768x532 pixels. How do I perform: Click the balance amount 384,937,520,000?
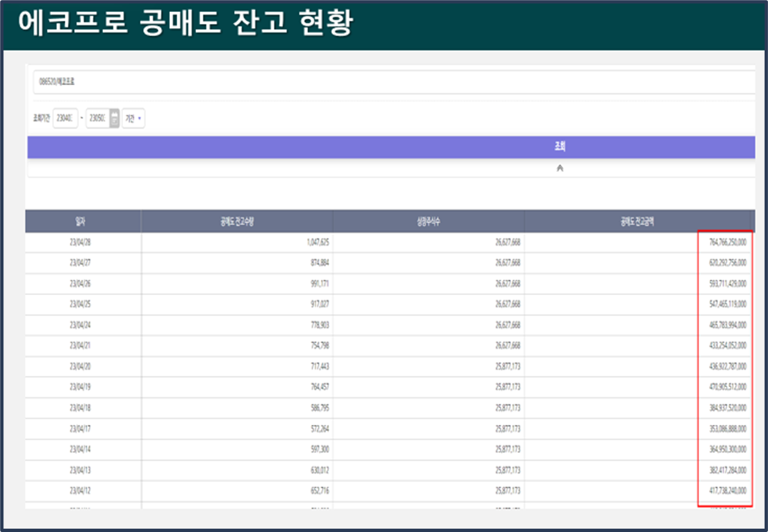point(728,408)
